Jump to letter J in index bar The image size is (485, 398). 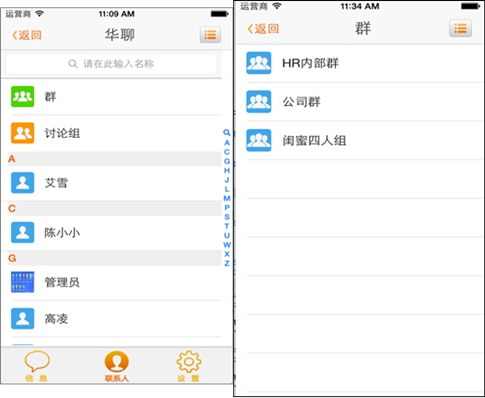(227, 180)
